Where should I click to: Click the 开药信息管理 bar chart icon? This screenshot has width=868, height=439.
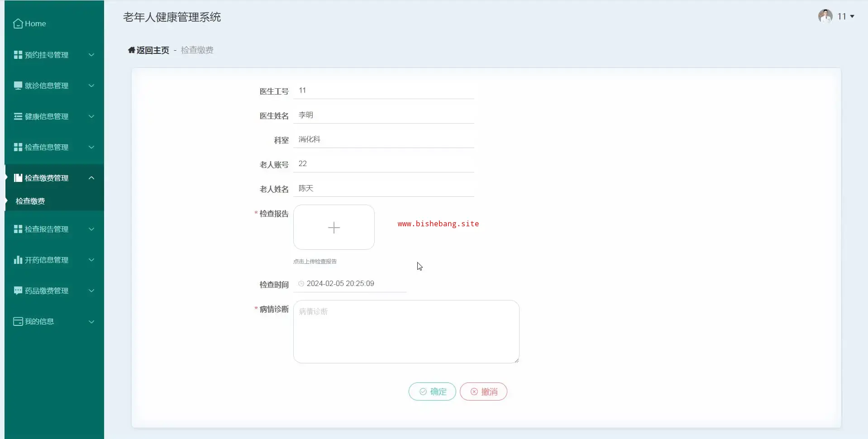tap(18, 260)
